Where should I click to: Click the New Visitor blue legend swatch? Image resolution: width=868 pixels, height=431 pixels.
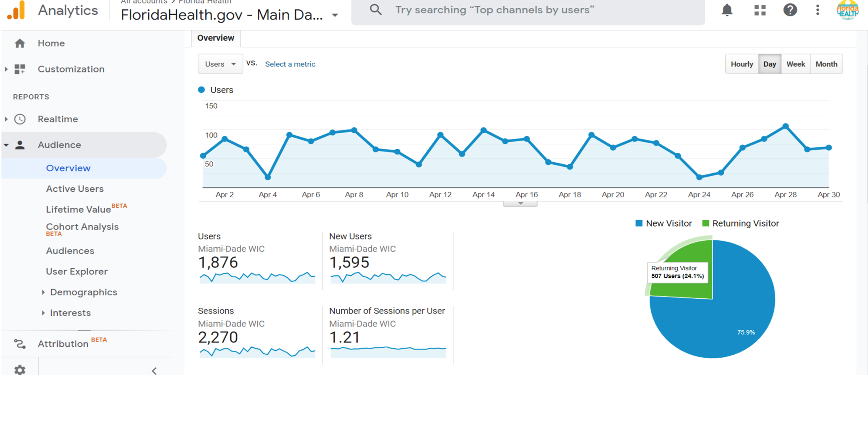click(x=639, y=223)
